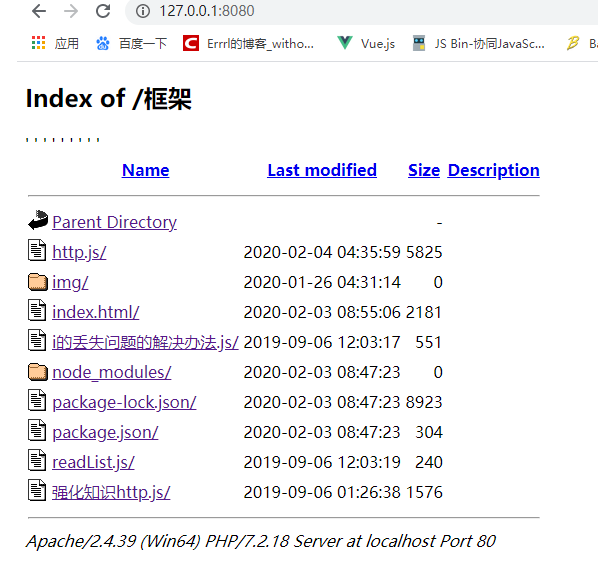Click the folder icon beside img/
The image size is (613, 567).
[x=38, y=282]
